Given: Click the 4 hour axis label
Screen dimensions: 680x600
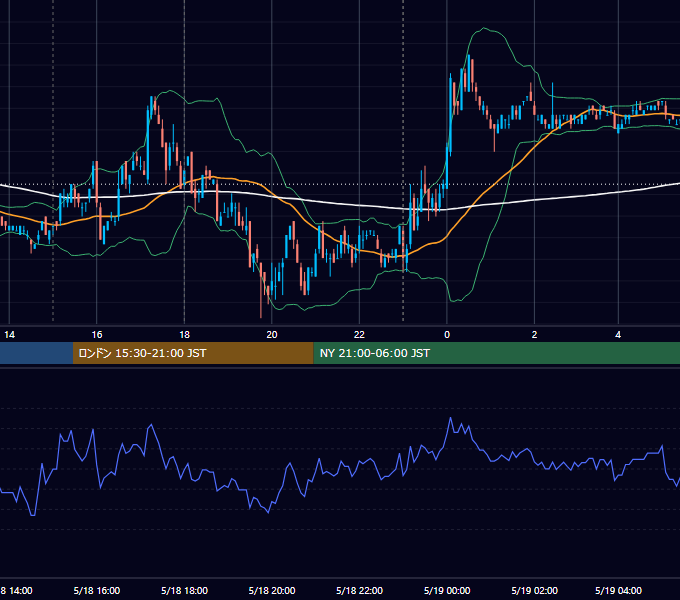Looking at the screenshot, I should click(618, 335).
